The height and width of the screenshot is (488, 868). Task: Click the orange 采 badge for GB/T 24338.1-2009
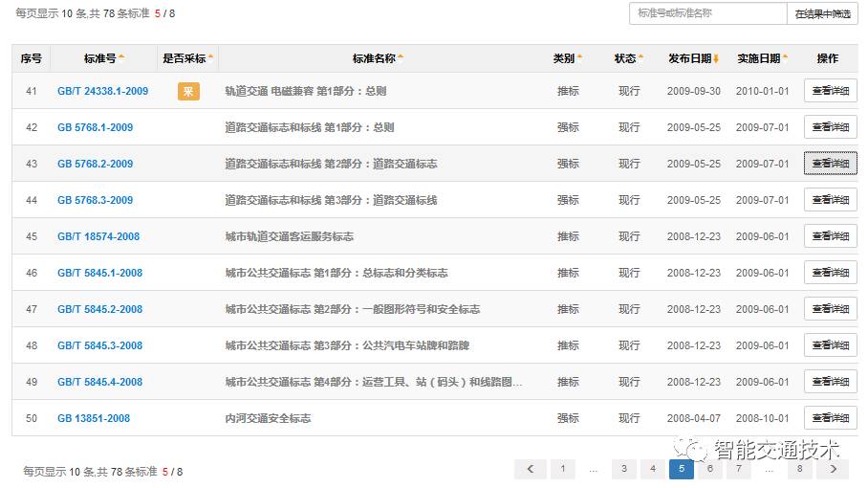pyautogui.click(x=188, y=91)
